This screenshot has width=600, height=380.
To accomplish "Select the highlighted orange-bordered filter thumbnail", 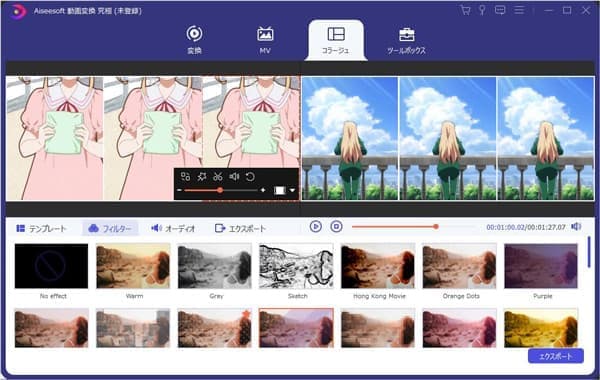I will coord(296,328).
